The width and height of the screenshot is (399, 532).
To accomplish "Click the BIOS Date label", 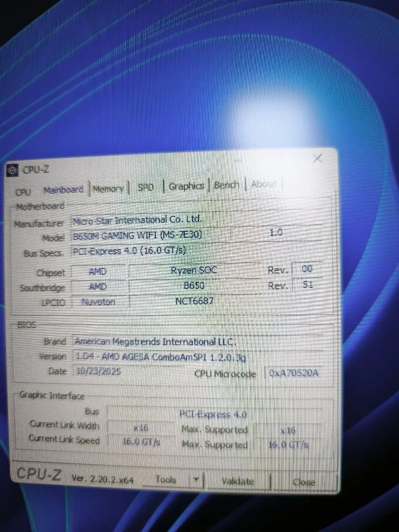I will pos(57,371).
